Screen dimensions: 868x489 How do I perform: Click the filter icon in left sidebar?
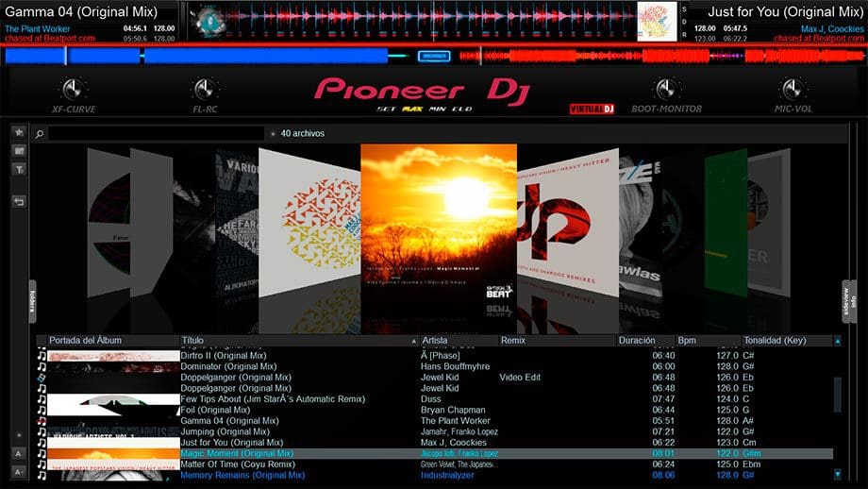[19, 170]
